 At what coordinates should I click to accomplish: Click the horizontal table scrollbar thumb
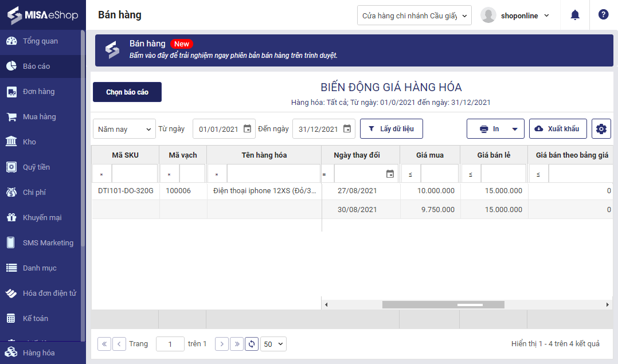(443, 304)
